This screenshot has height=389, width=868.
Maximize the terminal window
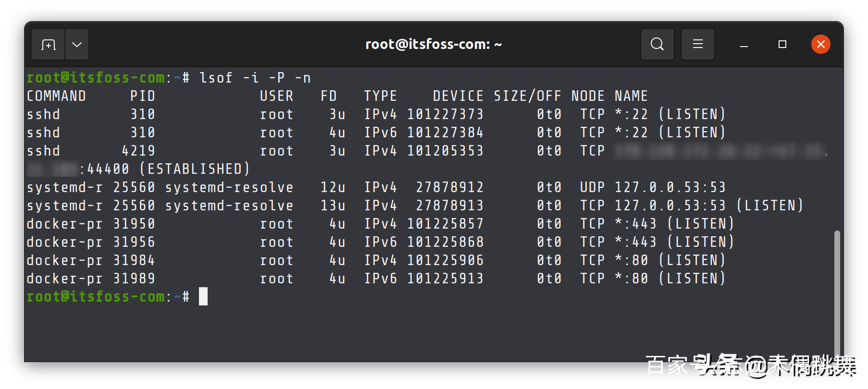click(782, 45)
